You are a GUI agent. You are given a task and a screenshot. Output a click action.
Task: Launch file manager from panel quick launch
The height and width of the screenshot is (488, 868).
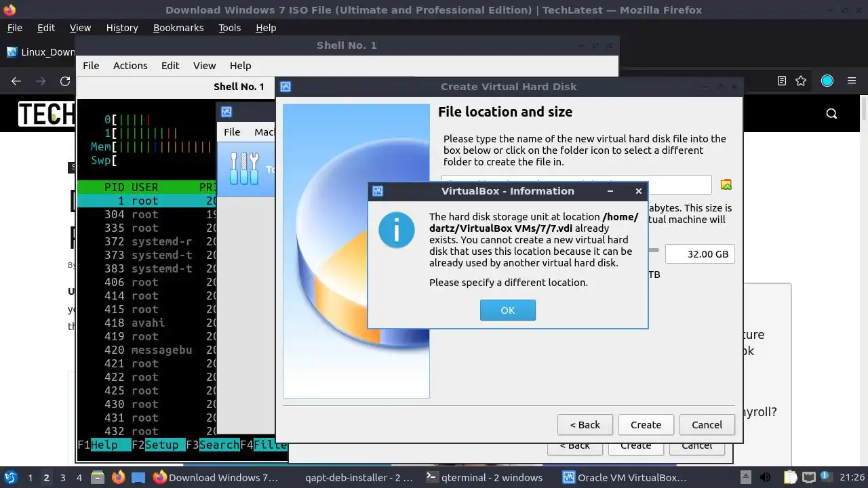coord(97,477)
